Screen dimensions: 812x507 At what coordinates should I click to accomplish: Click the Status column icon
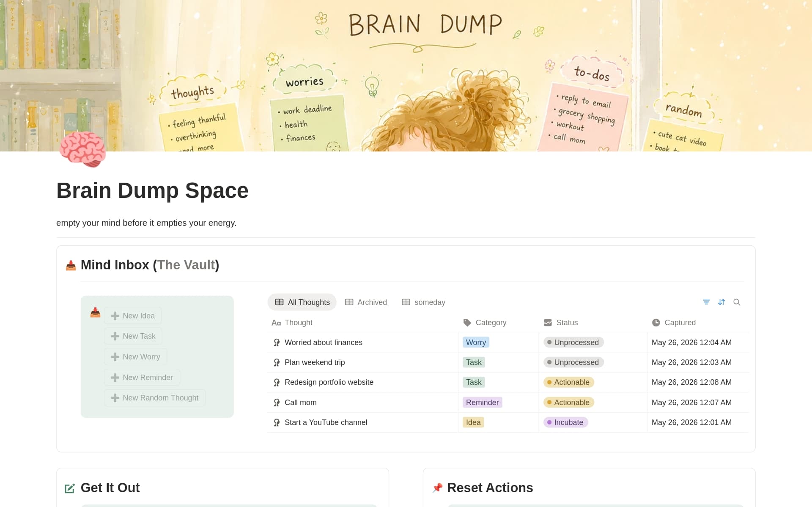(x=548, y=323)
